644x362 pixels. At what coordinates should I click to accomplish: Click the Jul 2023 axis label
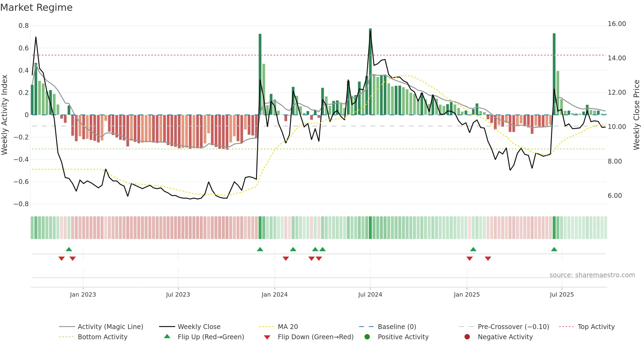[178, 294]
